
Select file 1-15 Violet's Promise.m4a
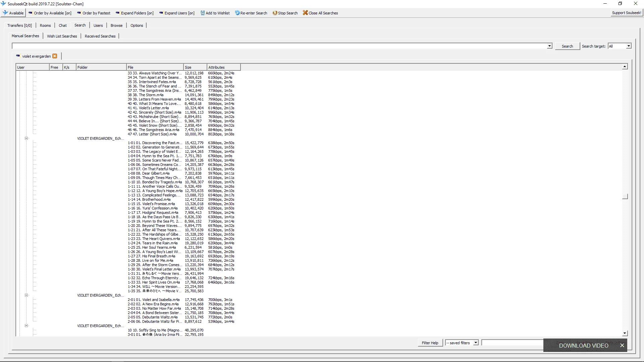[x=151, y=204]
